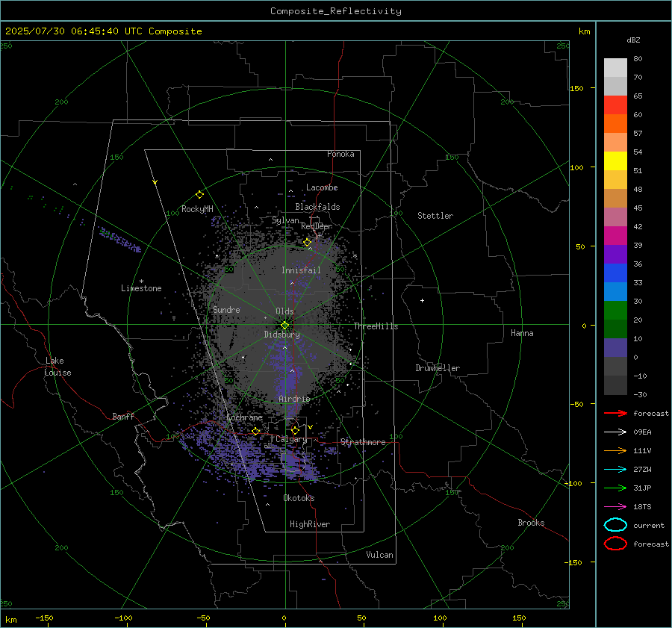The height and width of the screenshot is (628, 672).
Task: Click the 'Stettler' city label
Action: [x=435, y=216]
